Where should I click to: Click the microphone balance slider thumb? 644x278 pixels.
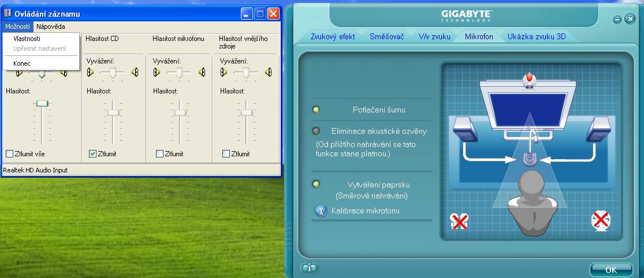pyautogui.click(x=179, y=73)
